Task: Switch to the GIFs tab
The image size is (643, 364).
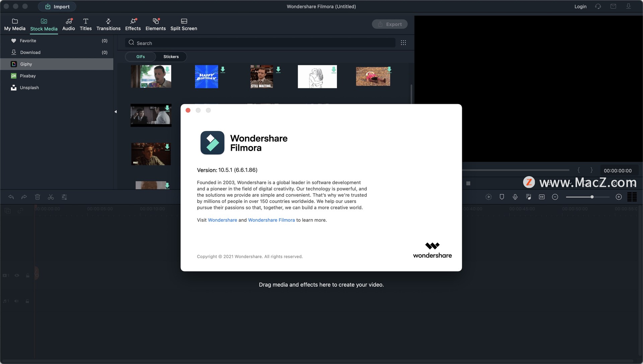Action: click(x=140, y=56)
